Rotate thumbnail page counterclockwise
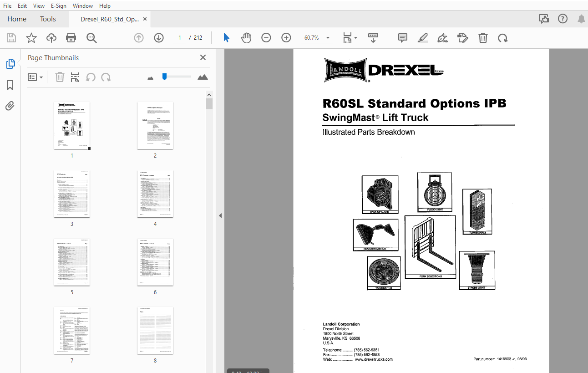This screenshot has width=588, height=373. [x=91, y=77]
